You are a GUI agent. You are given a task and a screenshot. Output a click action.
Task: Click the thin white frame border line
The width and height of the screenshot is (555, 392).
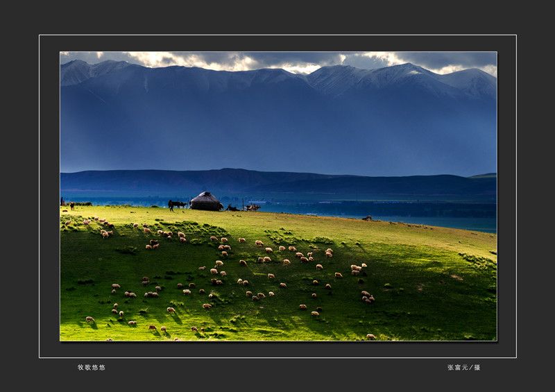(277, 35)
